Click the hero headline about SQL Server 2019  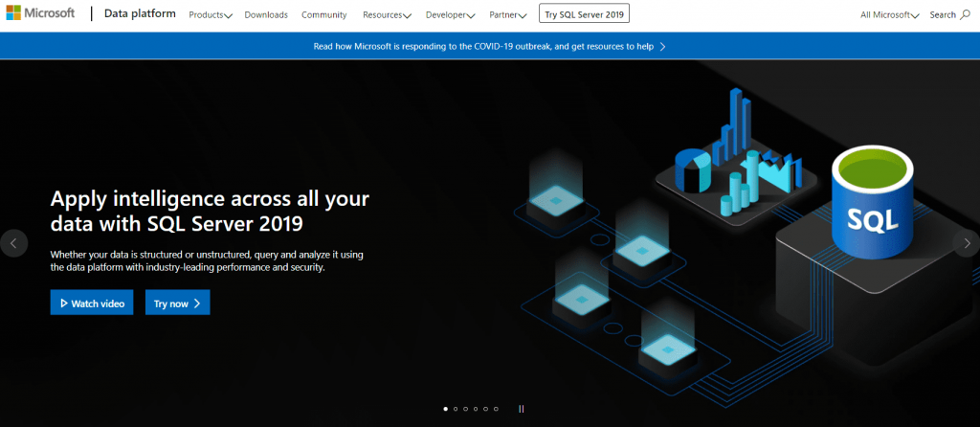[x=210, y=211]
